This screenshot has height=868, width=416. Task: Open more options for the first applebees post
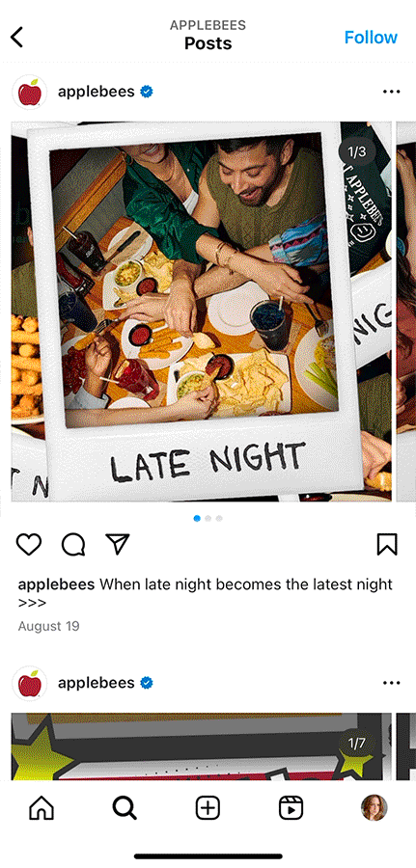pos(391,92)
